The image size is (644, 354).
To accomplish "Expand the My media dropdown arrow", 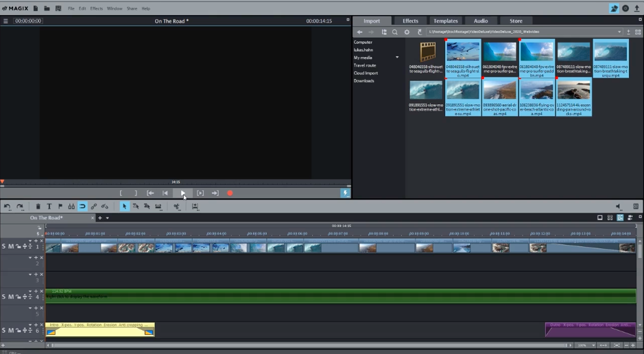I will (x=397, y=58).
